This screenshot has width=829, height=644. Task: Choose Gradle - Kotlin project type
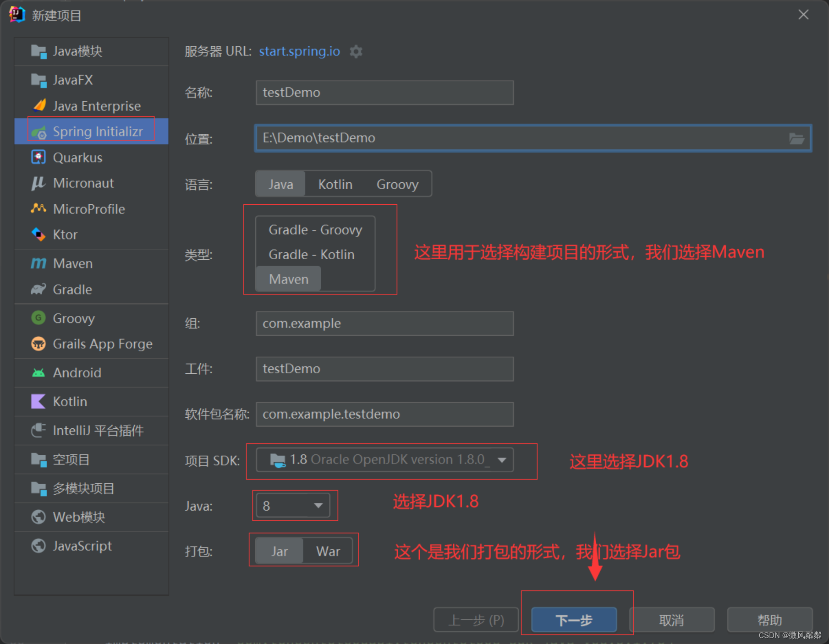coord(312,254)
